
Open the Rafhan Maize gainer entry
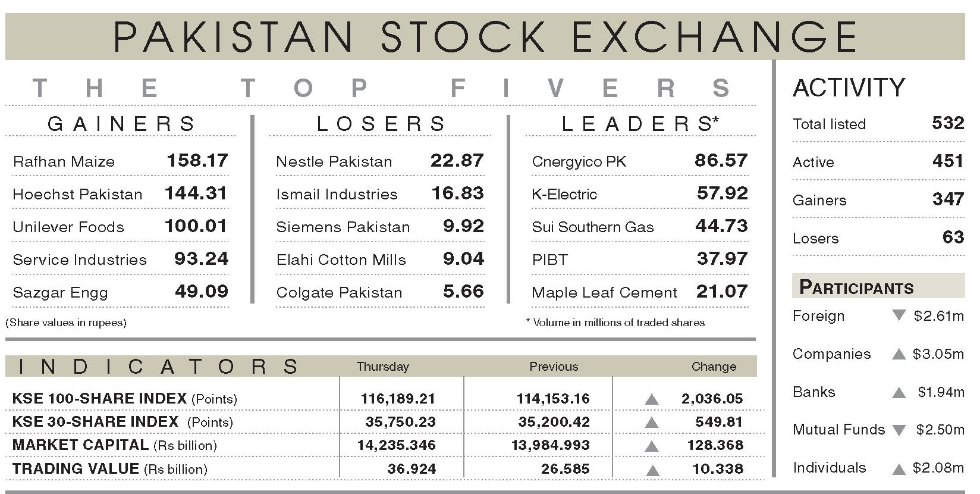[64, 161]
